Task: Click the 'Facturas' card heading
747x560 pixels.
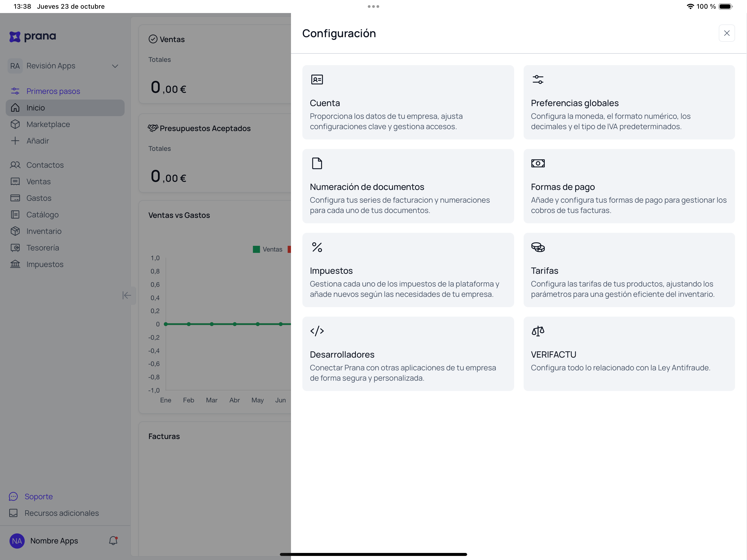Action: pyautogui.click(x=164, y=436)
